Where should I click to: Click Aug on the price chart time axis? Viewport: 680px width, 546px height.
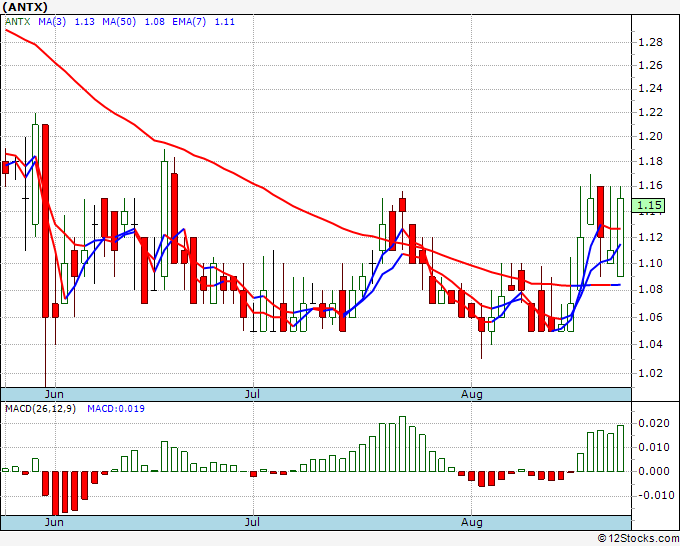471,394
